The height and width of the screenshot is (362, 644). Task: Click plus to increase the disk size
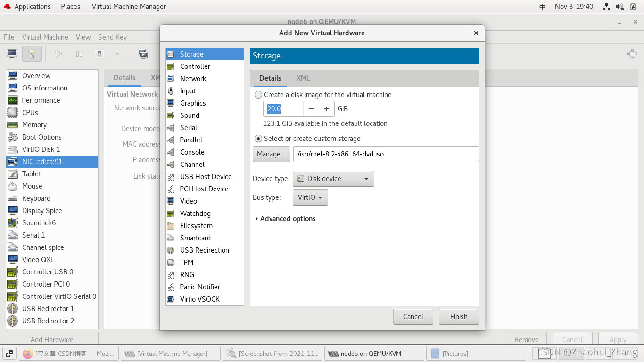[x=326, y=108]
